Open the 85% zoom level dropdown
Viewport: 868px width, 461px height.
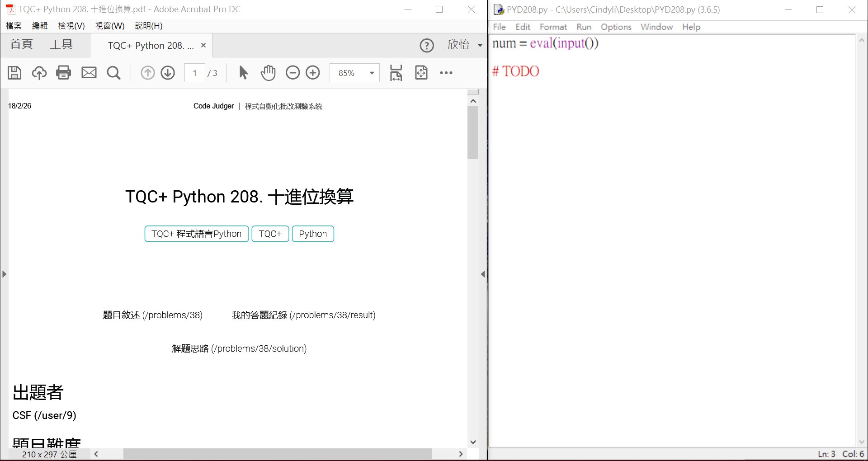click(372, 73)
